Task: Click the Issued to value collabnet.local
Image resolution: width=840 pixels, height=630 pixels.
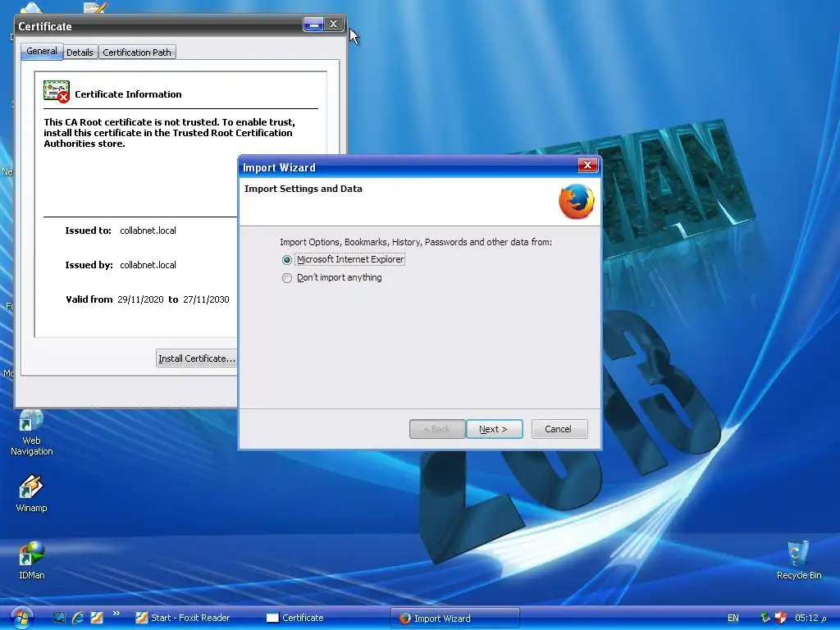Action: (148, 231)
